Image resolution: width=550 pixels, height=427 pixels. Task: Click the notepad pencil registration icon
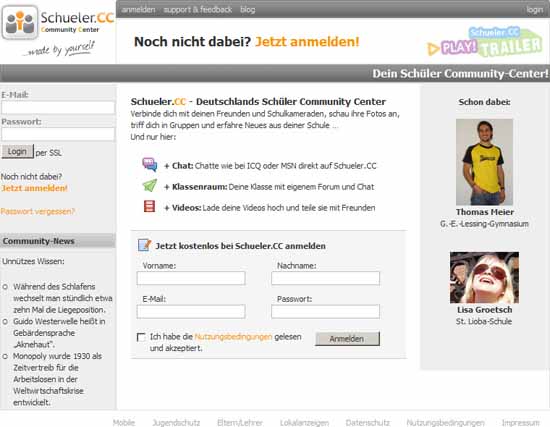tap(145, 245)
